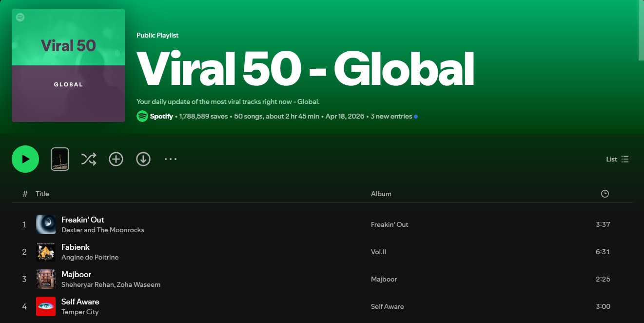The image size is (644, 323).
Task: Click the 3:37 duration of Freakin' Out
Action: click(603, 224)
